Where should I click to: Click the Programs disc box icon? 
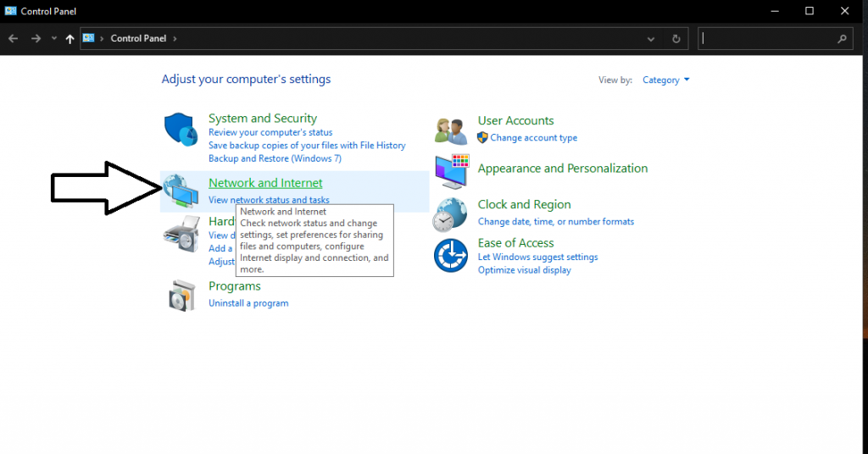pos(182,296)
